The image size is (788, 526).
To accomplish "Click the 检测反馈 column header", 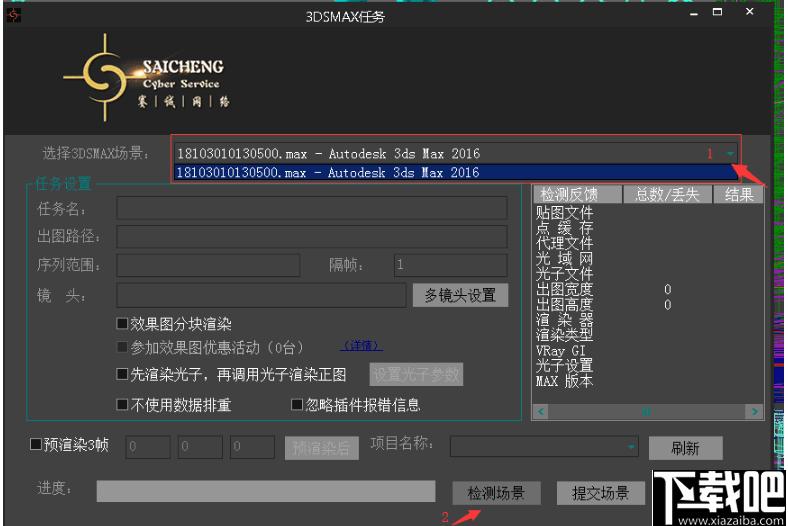I will (577, 194).
